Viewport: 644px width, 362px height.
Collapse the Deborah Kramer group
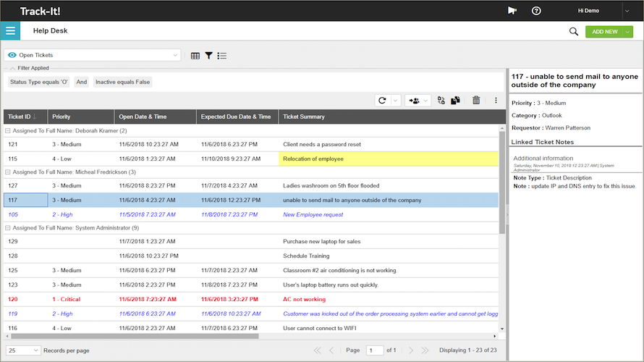point(7,131)
